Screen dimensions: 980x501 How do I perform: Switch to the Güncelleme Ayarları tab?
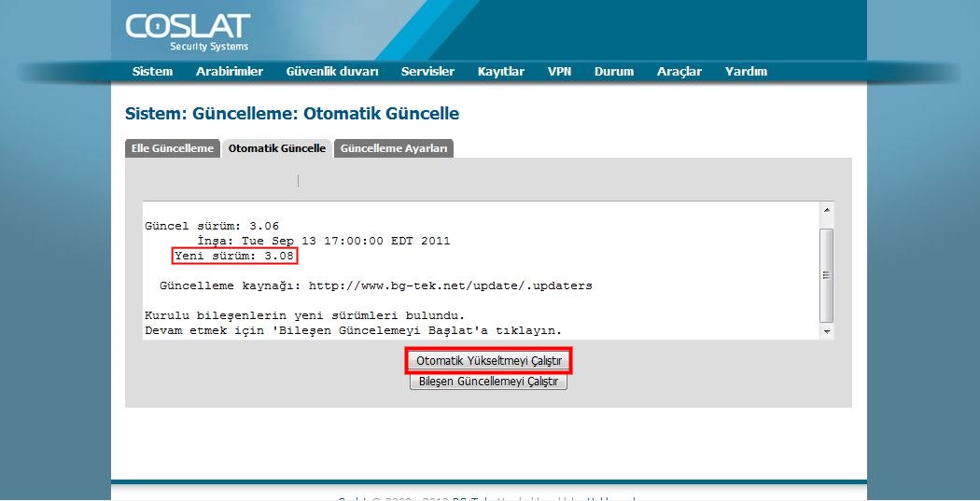point(394,148)
